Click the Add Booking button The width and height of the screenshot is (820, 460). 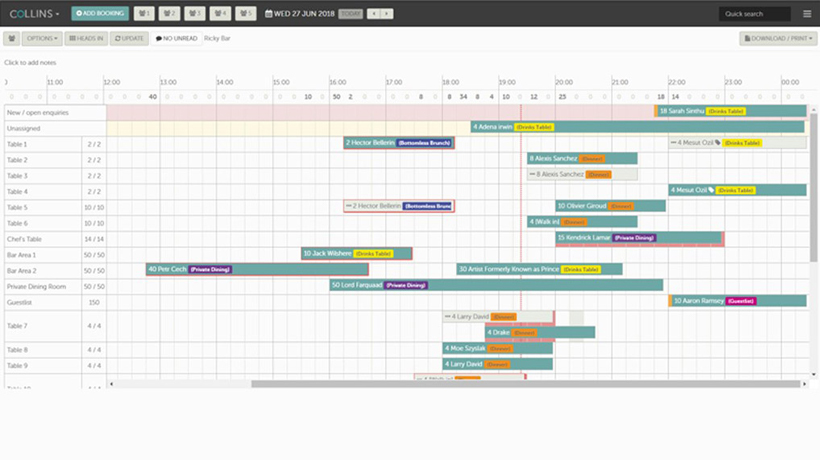point(100,14)
